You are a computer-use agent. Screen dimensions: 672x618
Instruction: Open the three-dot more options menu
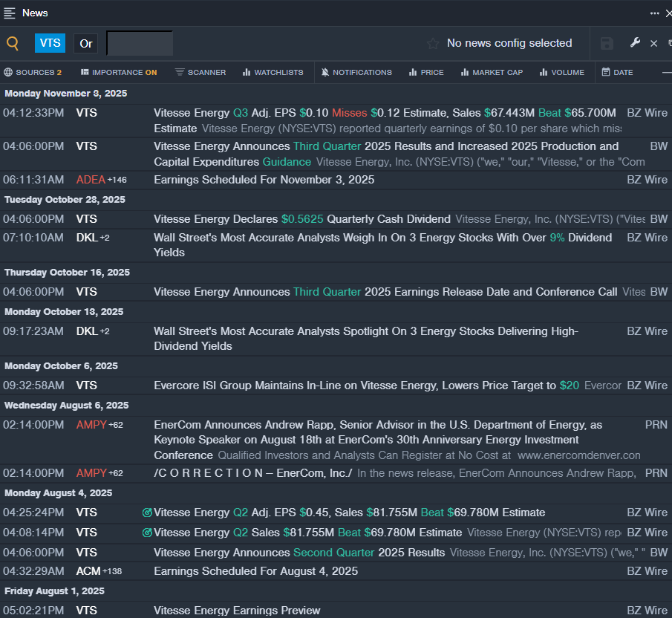coord(654,13)
